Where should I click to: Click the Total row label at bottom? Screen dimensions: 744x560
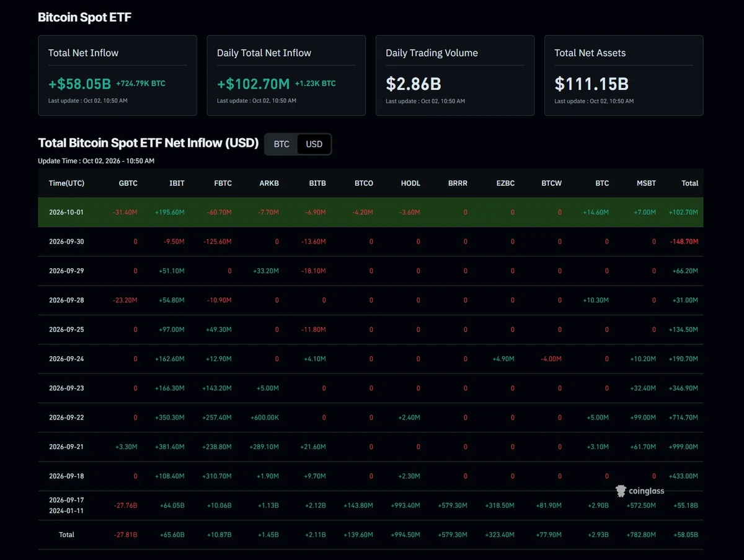tap(66, 535)
